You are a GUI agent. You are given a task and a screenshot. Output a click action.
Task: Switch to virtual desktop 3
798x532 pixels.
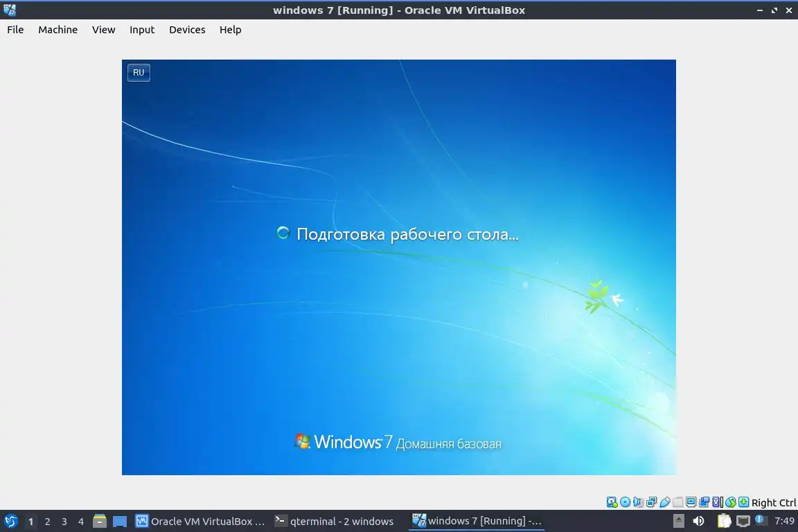click(x=64, y=522)
